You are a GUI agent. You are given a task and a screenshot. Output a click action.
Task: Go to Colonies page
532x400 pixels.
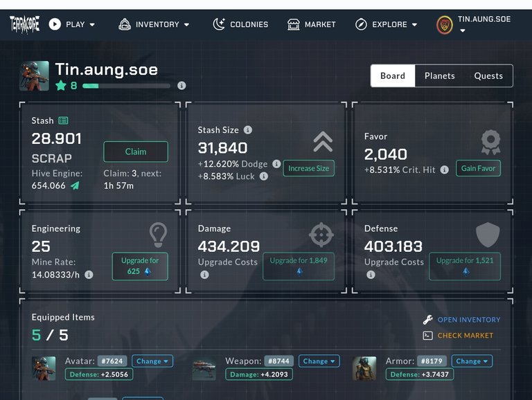(240, 24)
